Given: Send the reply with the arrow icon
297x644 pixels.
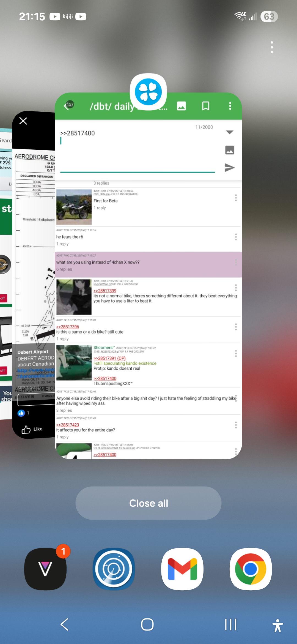Looking at the screenshot, I should pos(230,167).
